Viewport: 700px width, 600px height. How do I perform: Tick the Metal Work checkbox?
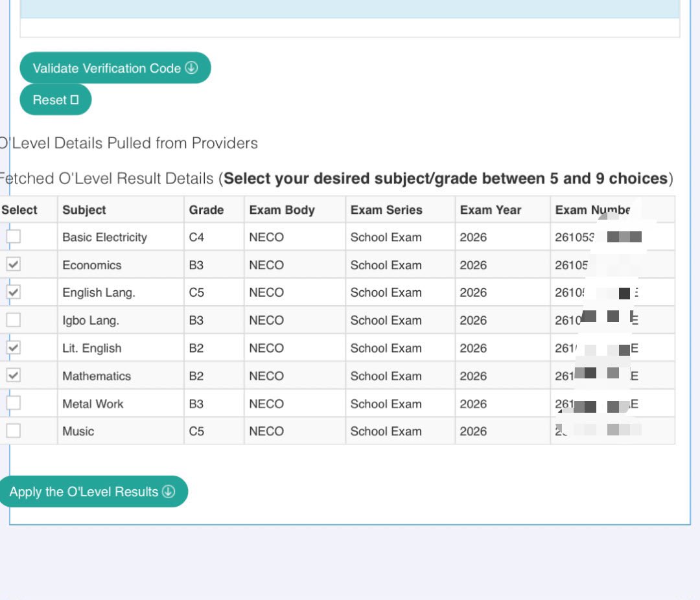tap(14, 402)
